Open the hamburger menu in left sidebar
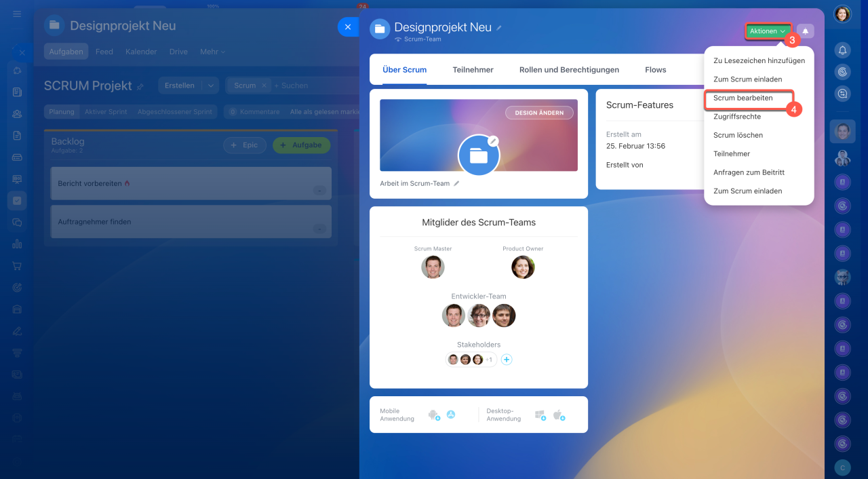This screenshot has height=479, width=868. (x=17, y=14)
